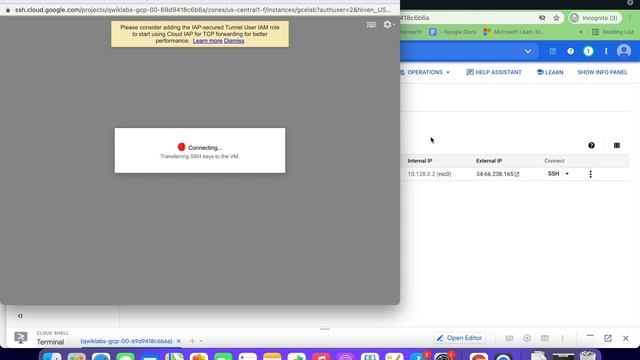Bookmark this page with the star icon
The height and width of the screenshot is (360, 640).
click(x=556, y=18)
